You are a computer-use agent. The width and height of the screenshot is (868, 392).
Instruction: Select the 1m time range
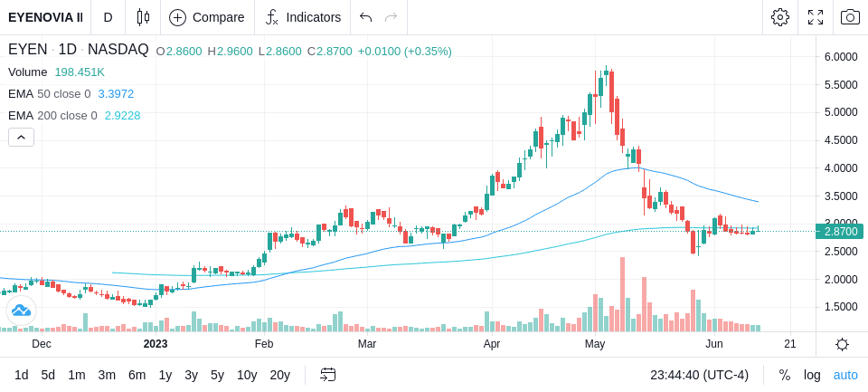click(76, 375)
